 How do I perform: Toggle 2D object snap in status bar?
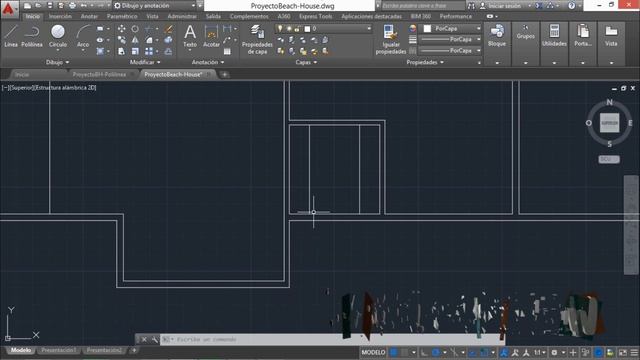click(484, 352)
